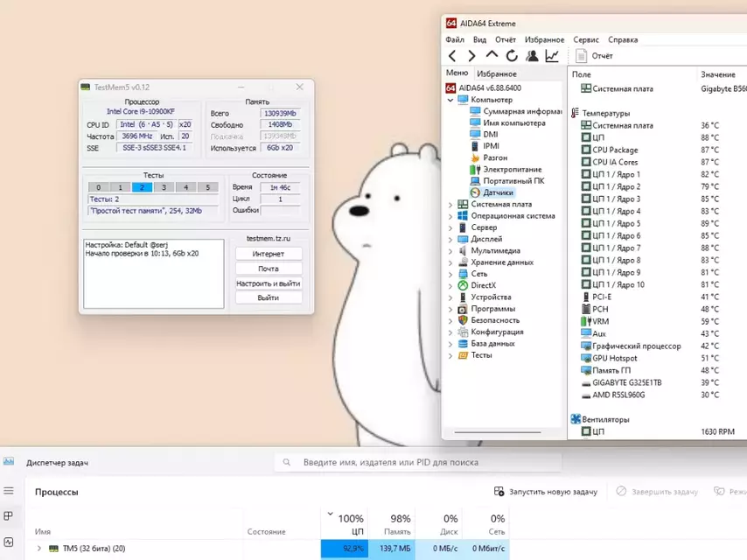Open the Файл menu in AIDA64
This screenshot has height=560, width=747.
point(455,39)
